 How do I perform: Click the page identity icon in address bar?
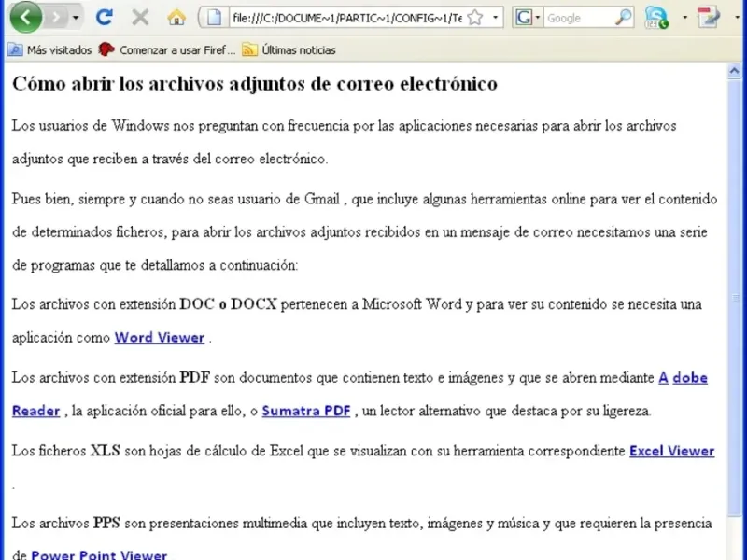pos(214,18)
